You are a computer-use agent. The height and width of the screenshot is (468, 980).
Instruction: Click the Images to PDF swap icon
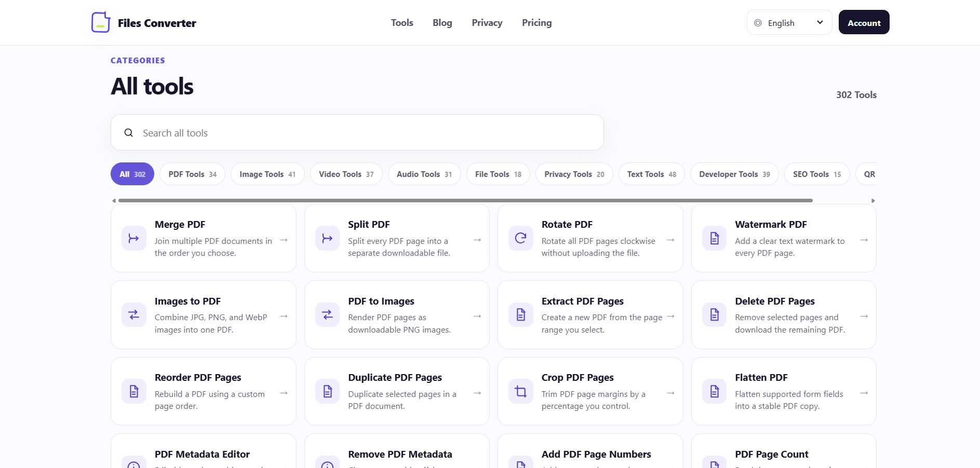tap(134, 314)
